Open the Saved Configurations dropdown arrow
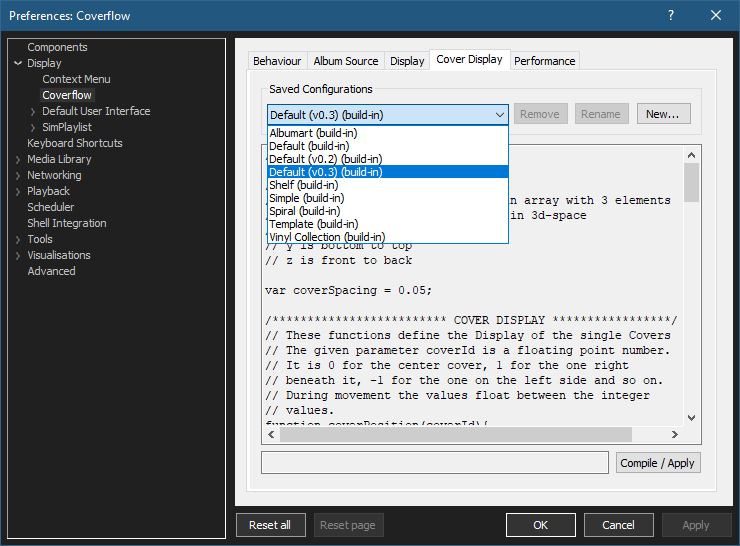The height and width of the screenshot is (546, 740). point(500,114)
